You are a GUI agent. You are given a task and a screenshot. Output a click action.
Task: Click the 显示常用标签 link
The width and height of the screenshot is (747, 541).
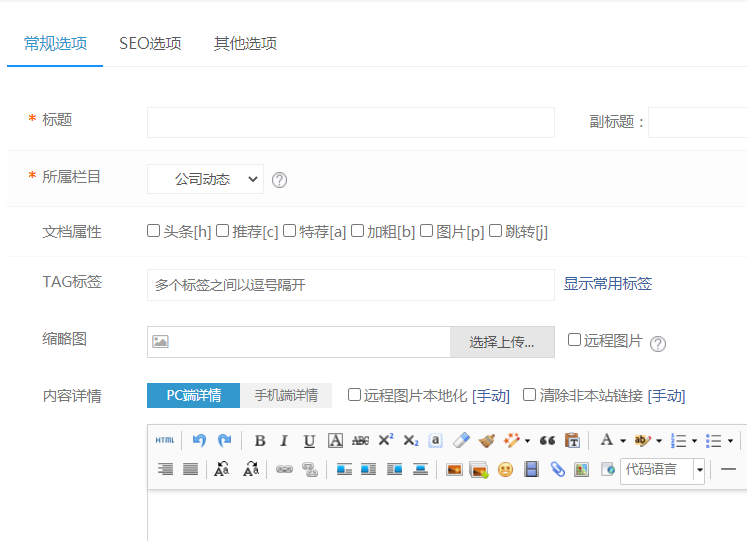(x=608, y=284)
